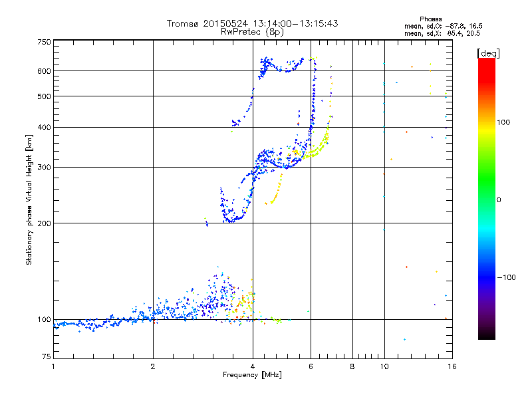Click the 'mean, sd,X: 85.4, 20.5' statistic

pos(442,33)
